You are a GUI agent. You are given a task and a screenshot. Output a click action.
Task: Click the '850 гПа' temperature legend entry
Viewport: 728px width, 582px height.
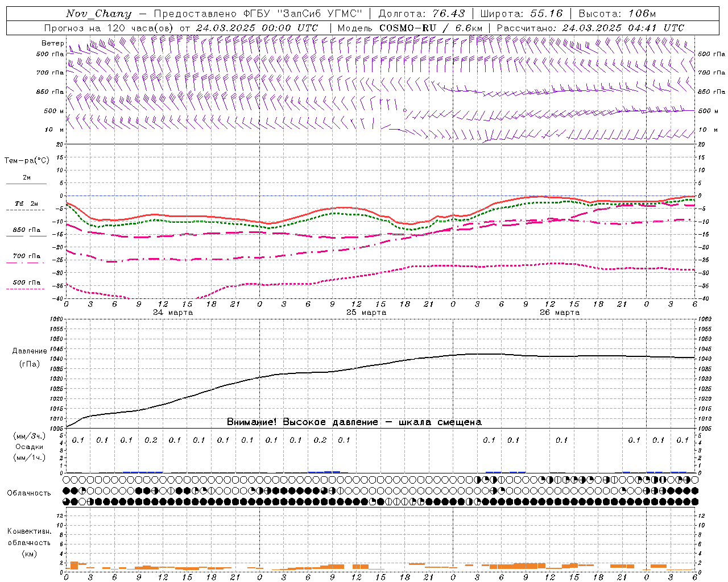[26, 230]
